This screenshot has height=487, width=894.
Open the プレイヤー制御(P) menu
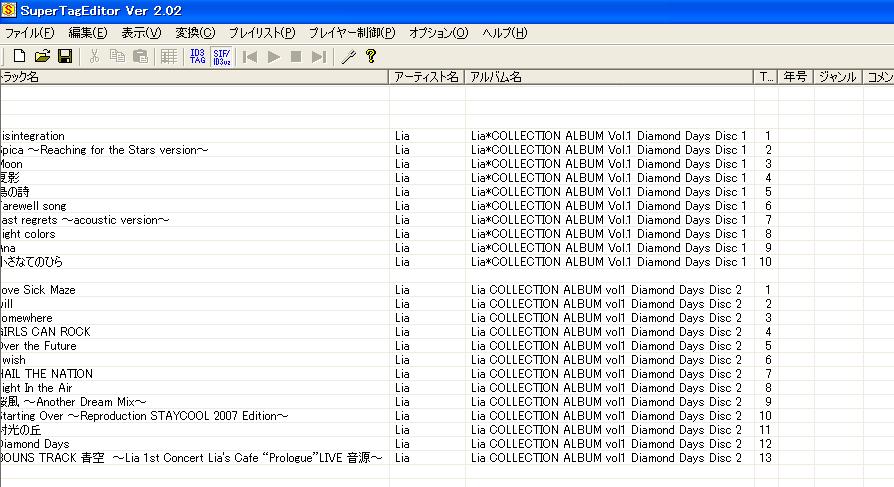coord(352,33)
